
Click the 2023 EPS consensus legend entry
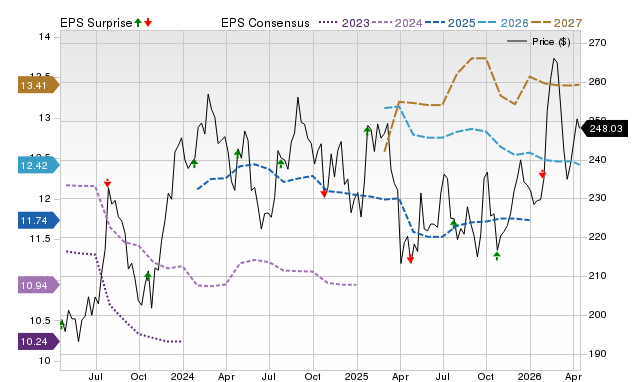[344, 23]
